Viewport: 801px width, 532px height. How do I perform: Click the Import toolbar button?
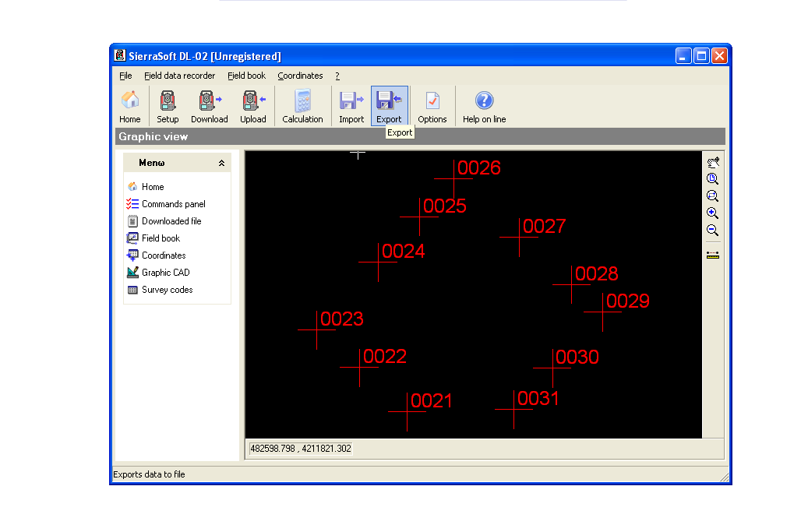(351, 106)
